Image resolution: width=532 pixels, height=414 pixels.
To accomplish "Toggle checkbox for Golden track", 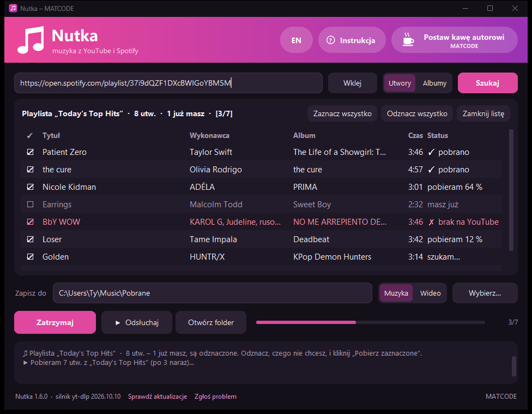I will 30,257.
